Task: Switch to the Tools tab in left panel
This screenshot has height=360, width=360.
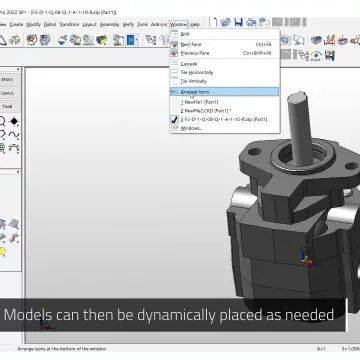Action: pos(7,106)
